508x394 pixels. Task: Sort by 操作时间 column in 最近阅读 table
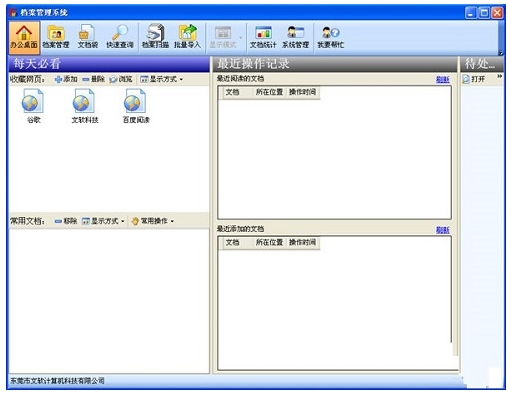(x=302, y=92)
